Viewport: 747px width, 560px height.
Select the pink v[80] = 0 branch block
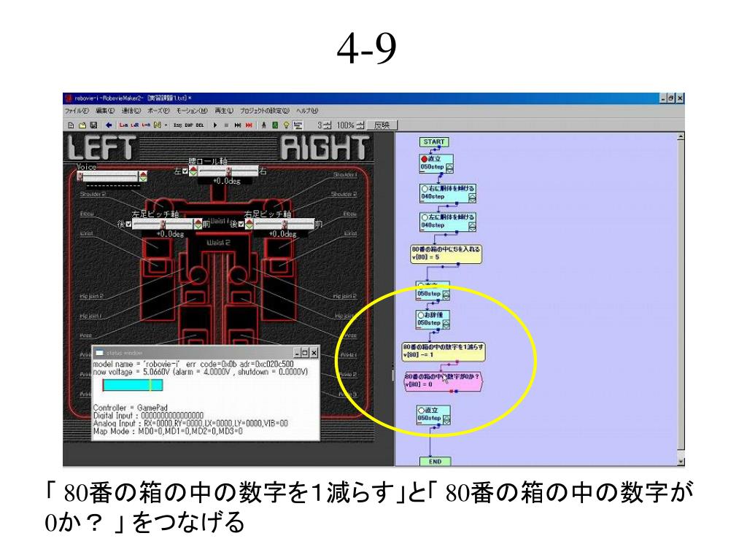443,381
